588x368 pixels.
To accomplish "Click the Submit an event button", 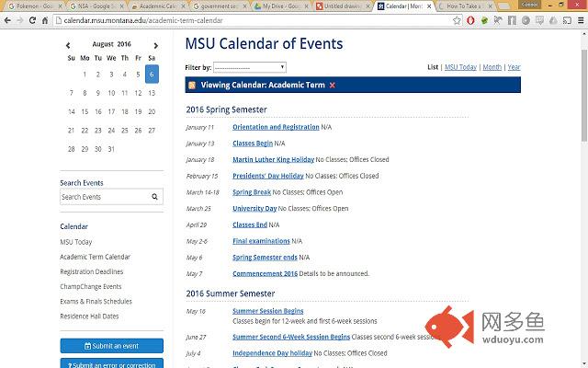I will point(112,346).
